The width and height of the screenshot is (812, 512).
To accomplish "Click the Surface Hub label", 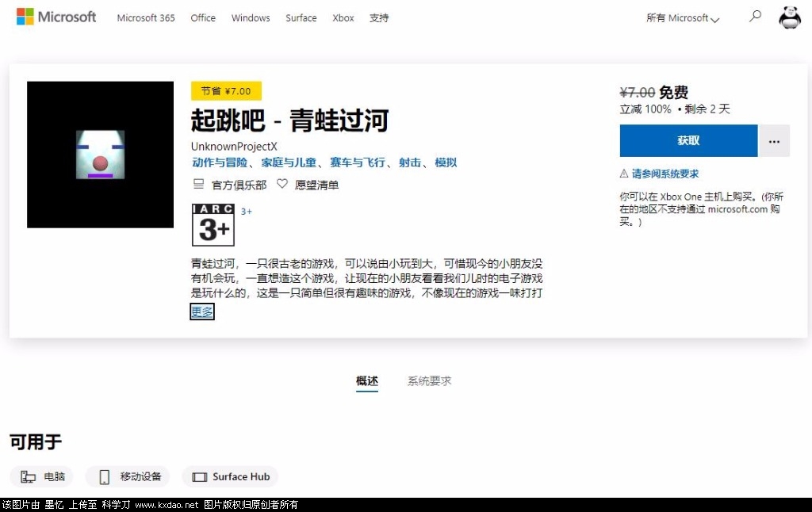I will 241,477.
